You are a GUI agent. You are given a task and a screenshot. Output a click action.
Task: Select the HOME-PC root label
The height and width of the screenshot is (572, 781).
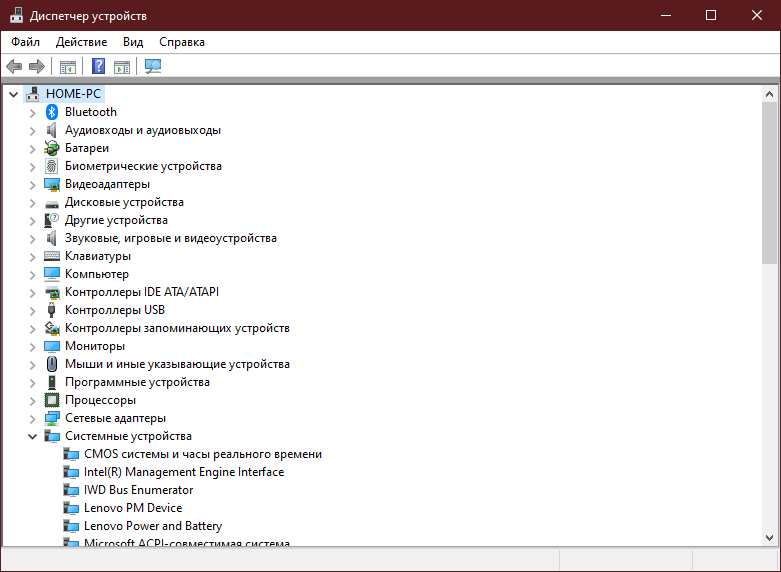click(73, 94)
